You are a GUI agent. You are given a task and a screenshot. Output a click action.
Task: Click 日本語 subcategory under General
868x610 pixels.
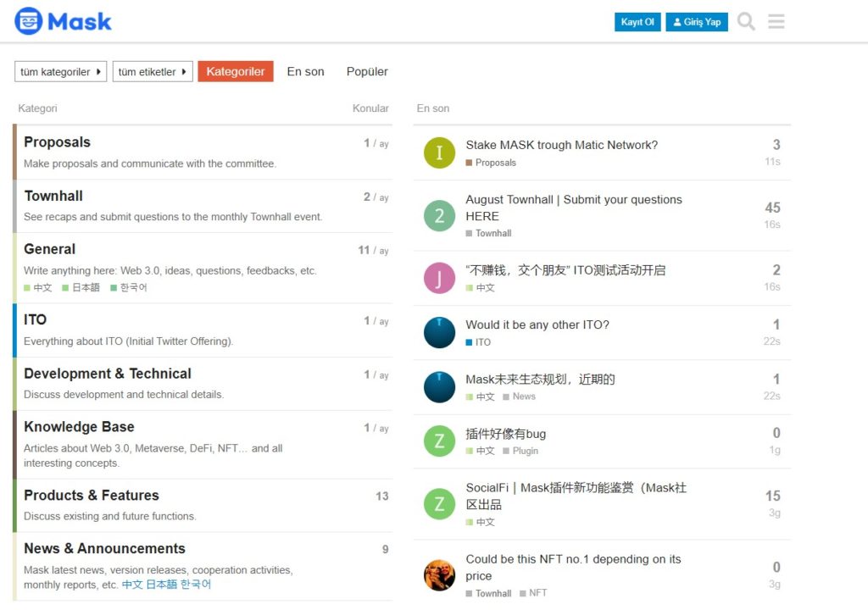tap(81, 287)
